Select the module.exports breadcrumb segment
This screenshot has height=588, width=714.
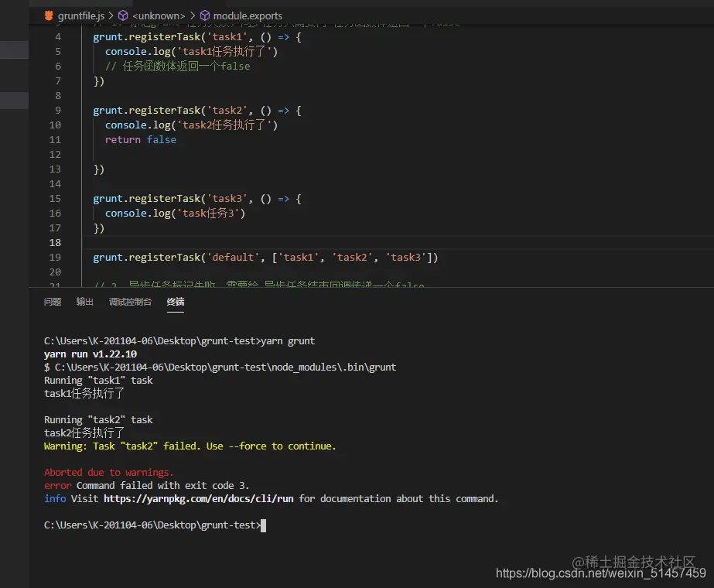coord(248,16)
